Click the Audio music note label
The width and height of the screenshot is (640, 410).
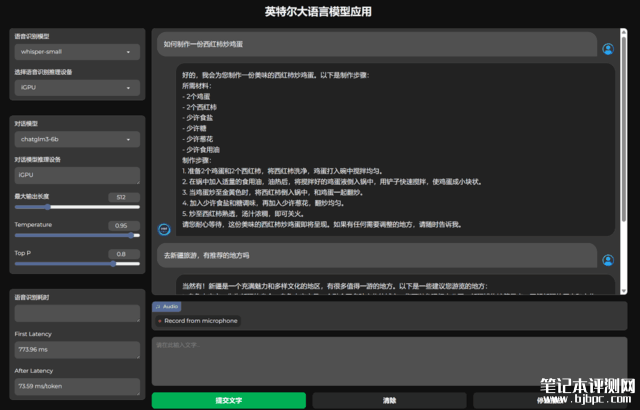[167, 306]
